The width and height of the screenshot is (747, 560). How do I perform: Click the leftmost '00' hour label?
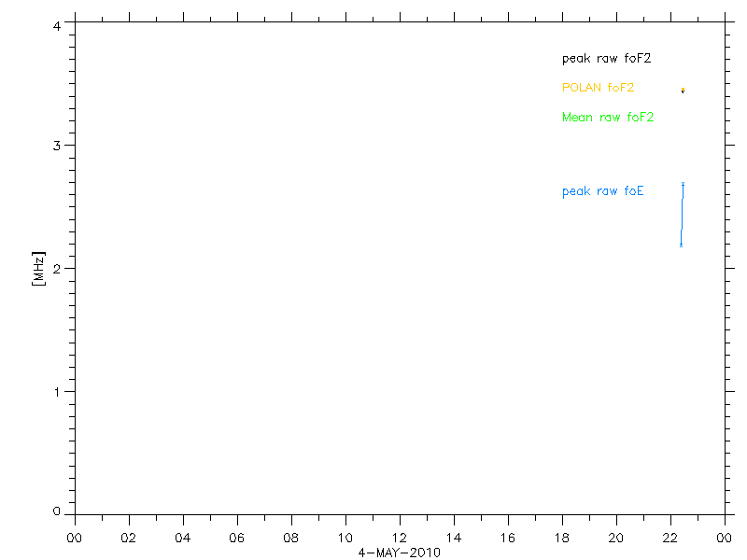click(x=75, y=539)
